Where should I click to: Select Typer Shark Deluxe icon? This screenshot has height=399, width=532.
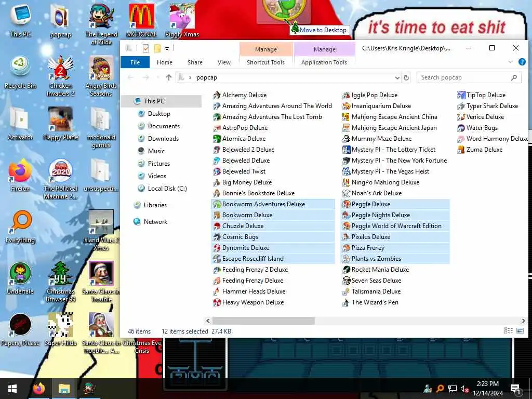click(x=461, y=106)
